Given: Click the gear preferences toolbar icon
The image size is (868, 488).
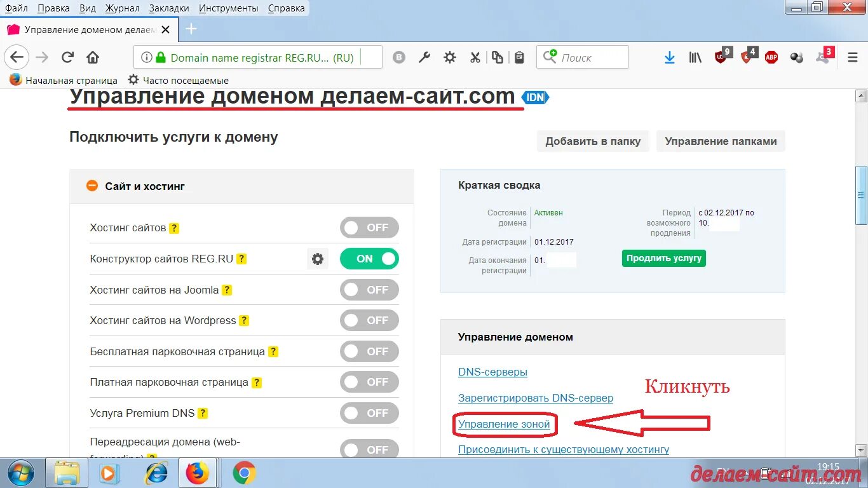Looking at the screenshot, I should (450, 58).
